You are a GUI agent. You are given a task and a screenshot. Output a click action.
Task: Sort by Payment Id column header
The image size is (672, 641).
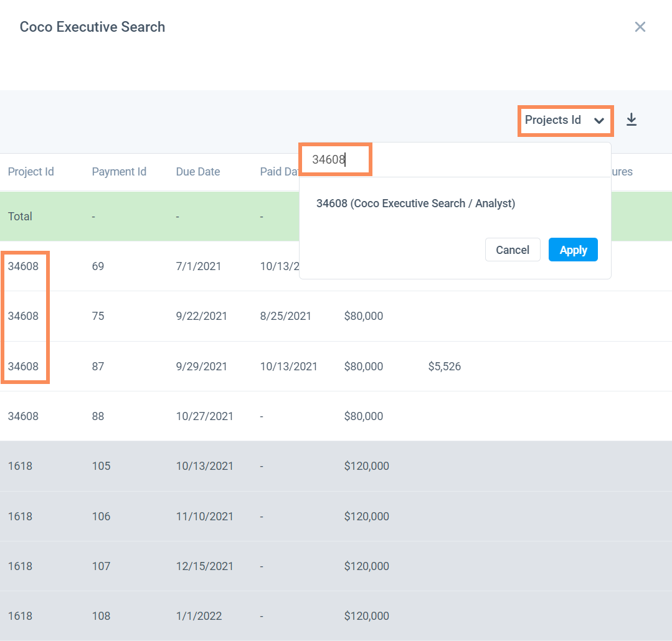[x=119, y=172]
